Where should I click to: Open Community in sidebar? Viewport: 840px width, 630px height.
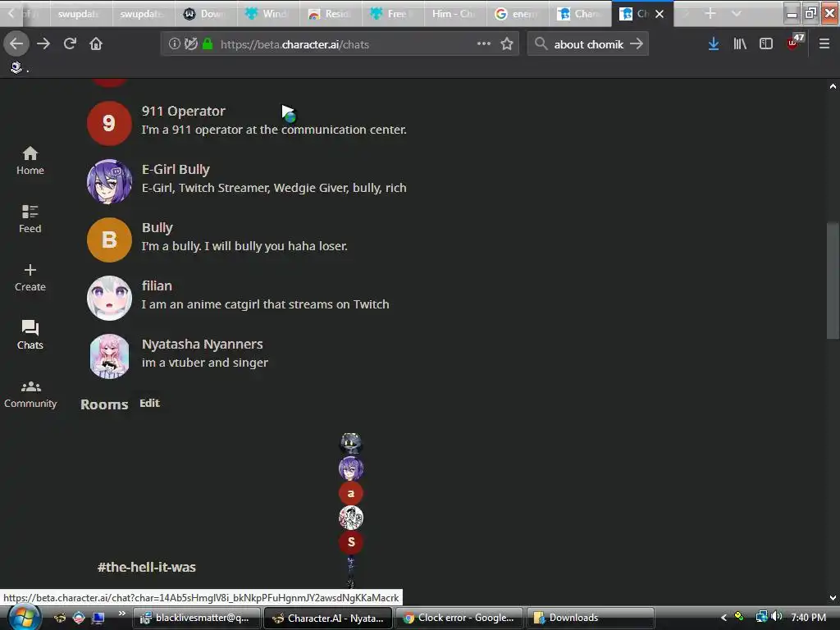(30, 395)
